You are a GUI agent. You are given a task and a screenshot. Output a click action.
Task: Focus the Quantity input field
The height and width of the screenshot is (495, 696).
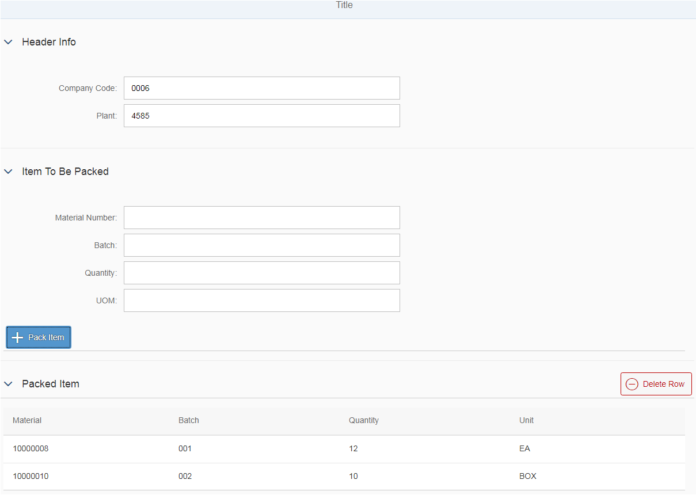[x=262, y=273]
